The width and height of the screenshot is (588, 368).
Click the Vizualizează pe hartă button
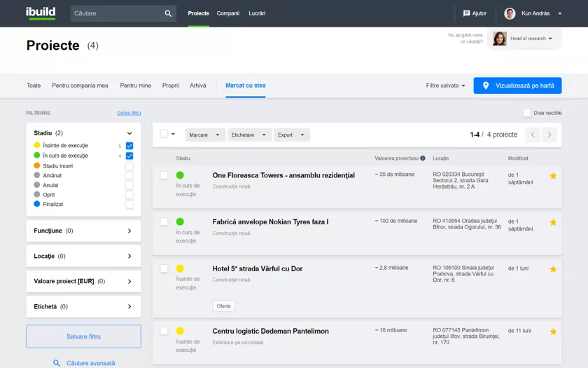(x=517, y=86)
